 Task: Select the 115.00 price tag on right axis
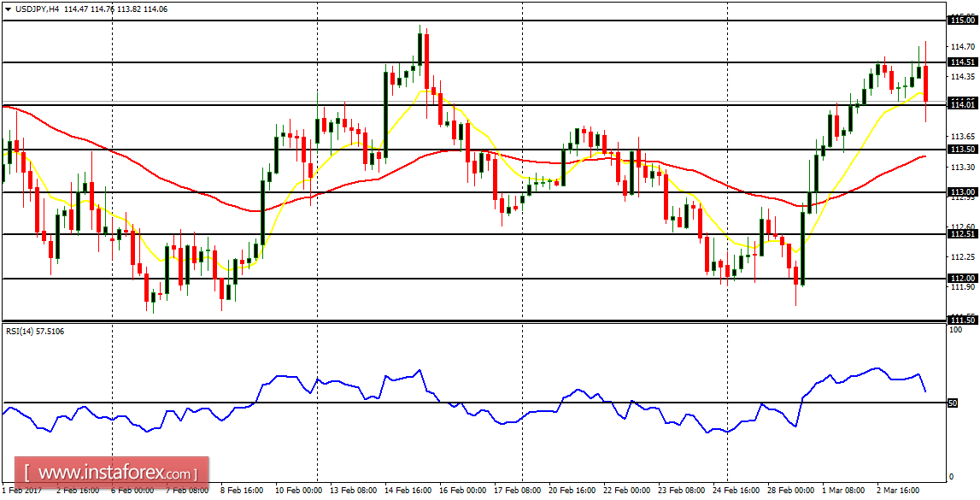click(x=965, y=19)
